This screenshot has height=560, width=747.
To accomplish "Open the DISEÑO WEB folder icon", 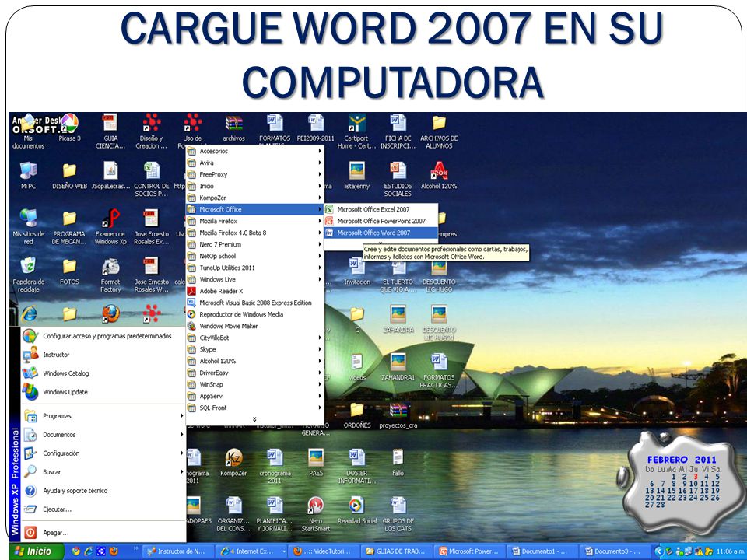I will click(69, 175).
